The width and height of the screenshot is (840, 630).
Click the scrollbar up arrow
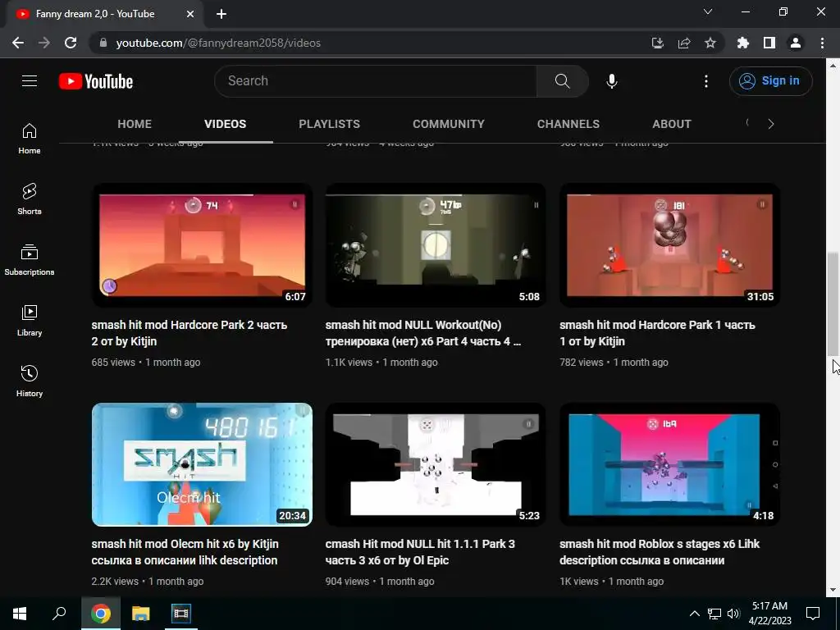tap(833, 66)
